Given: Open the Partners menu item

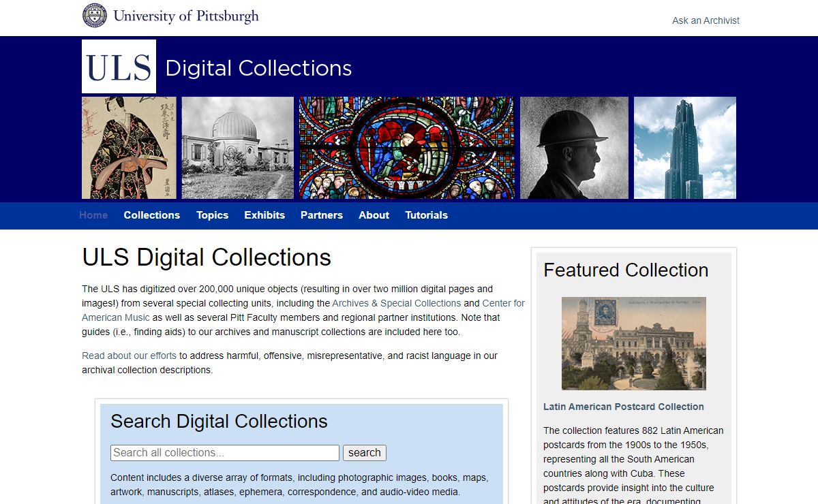Looking at the screenshot, I should tap(322, 215).
